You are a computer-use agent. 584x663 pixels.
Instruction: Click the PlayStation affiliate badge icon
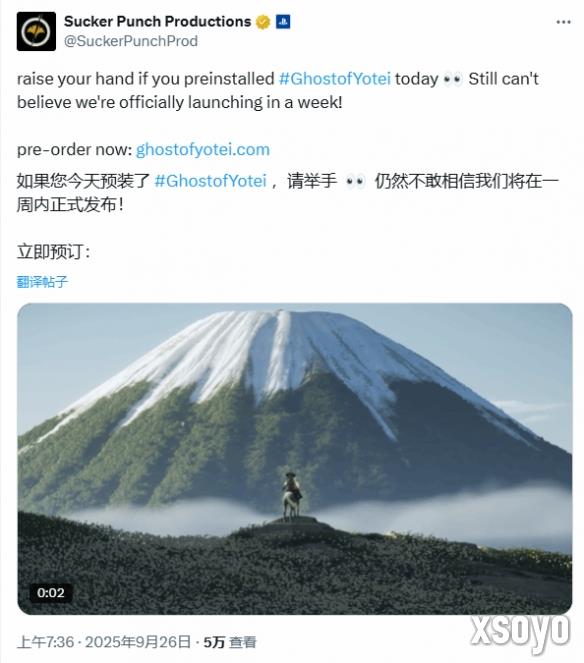(x=282, y=22)
